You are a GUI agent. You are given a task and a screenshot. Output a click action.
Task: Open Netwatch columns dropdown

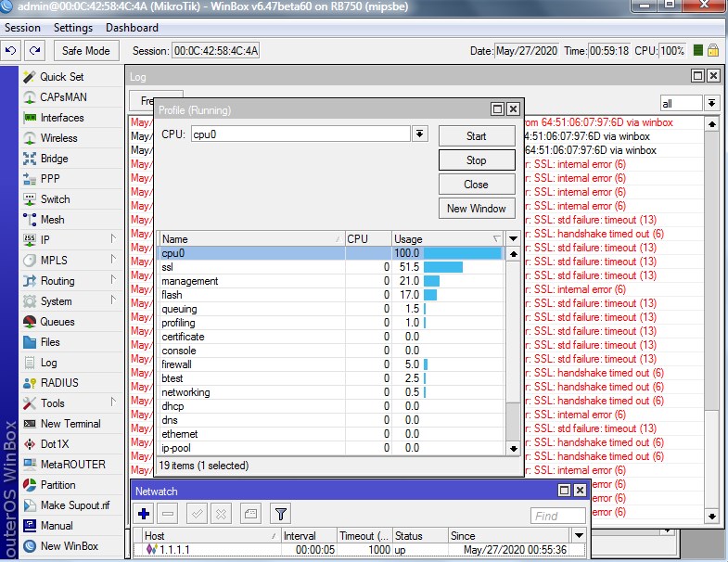(579, 535)
